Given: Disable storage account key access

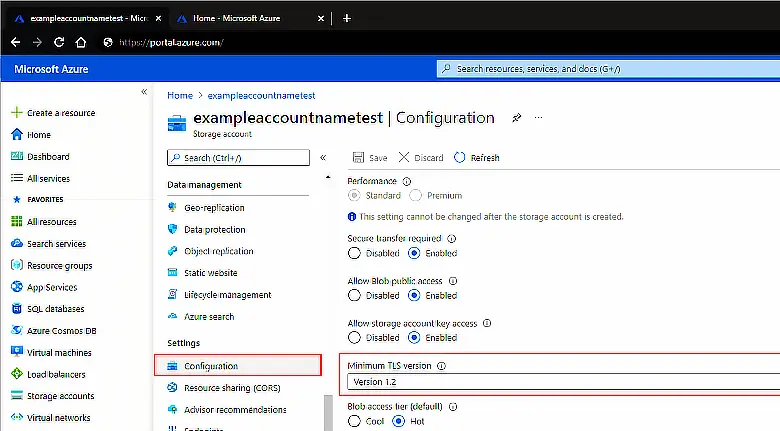Looking at the screenshot, I should pyautogui.click(x=354, y=337).
